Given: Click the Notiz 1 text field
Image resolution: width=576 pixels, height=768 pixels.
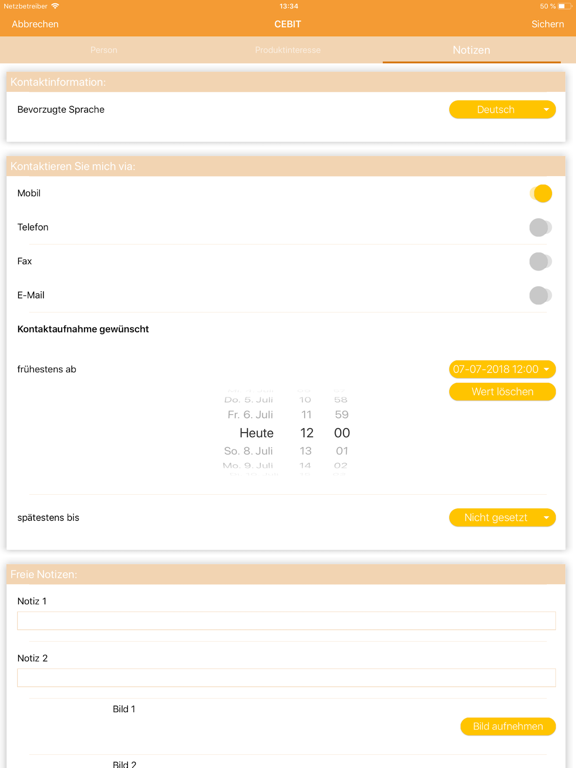Looking at the screenshot, I should point(287,621).
